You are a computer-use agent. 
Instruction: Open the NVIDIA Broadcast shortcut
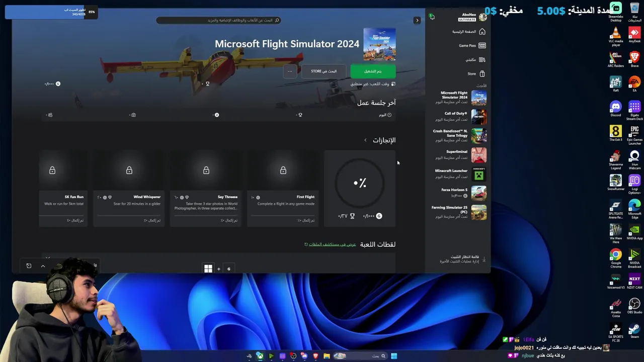(x=634, y=258)
